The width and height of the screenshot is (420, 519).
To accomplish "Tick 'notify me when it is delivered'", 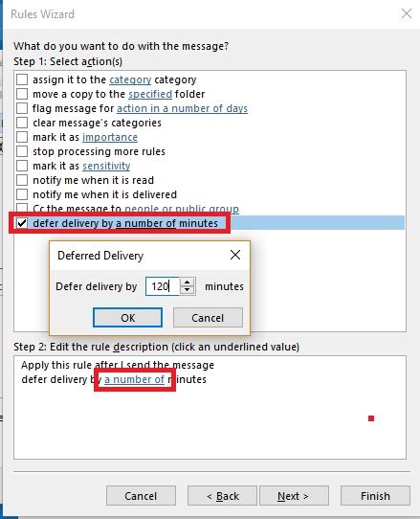I will click(22, 194).
